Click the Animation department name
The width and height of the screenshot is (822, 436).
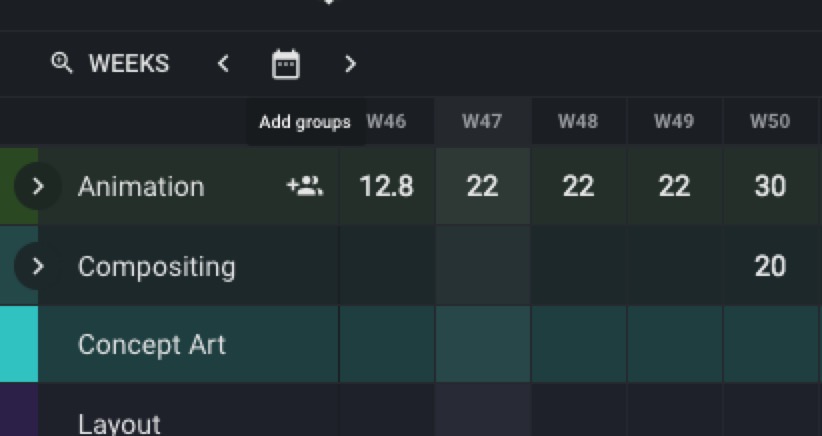pos(141,186)
